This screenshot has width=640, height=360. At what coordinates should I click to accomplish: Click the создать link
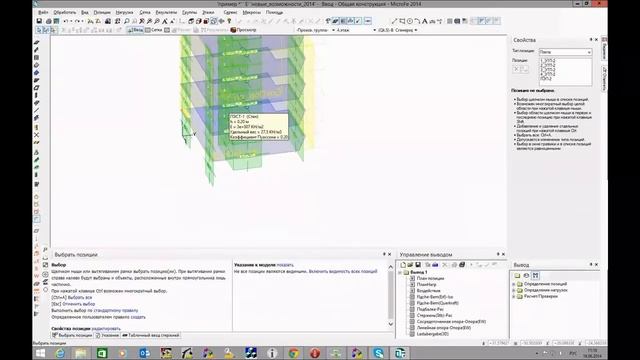coord(138,317)
